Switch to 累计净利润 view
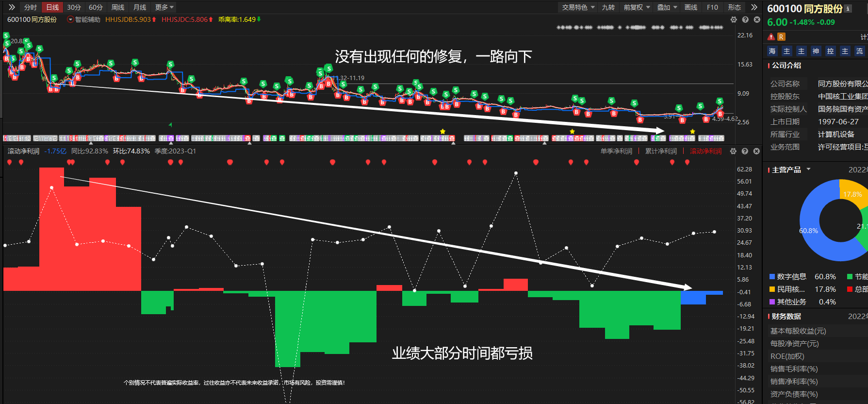Screen dimensions: 868x404 tap(661, 151)
